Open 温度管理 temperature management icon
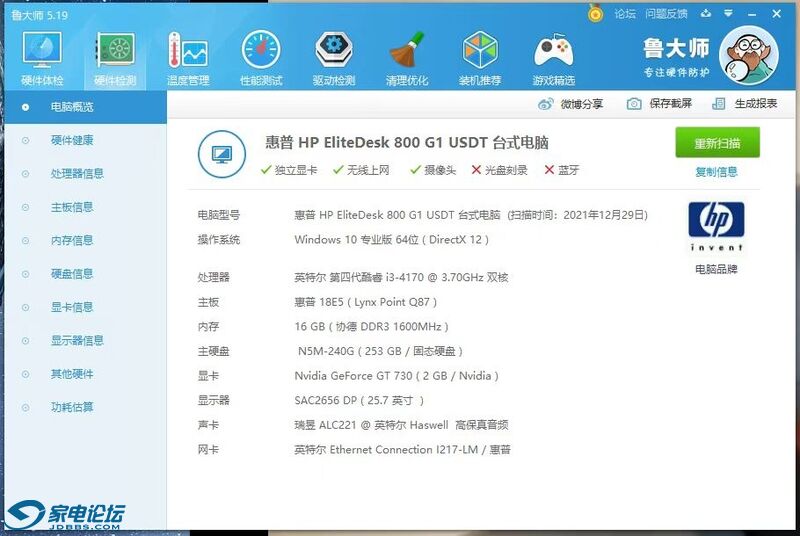 188,59
